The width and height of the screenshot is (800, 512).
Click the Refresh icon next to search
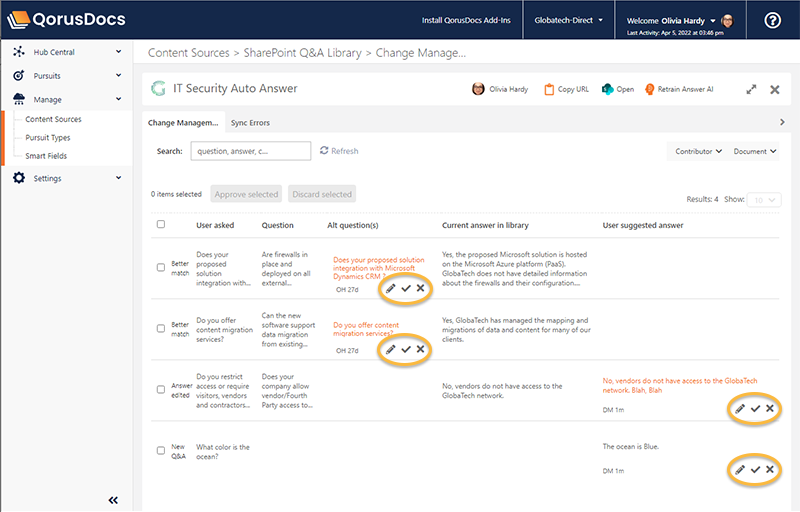click(x=324, y=150)
